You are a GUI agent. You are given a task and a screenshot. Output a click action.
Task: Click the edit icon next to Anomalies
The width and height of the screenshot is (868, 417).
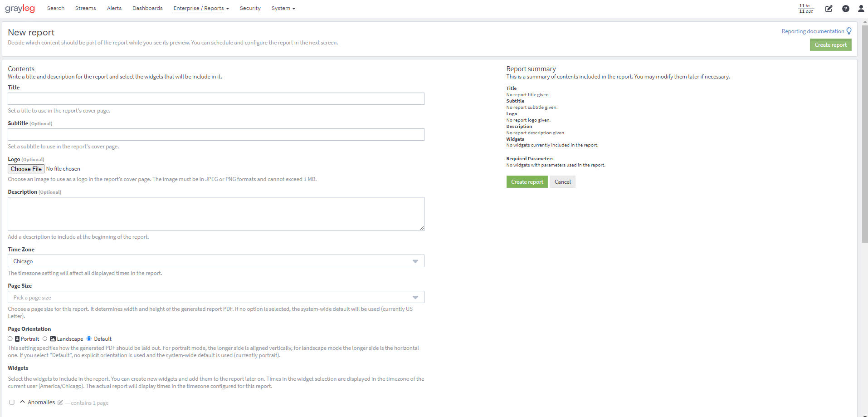coord(60,402)
